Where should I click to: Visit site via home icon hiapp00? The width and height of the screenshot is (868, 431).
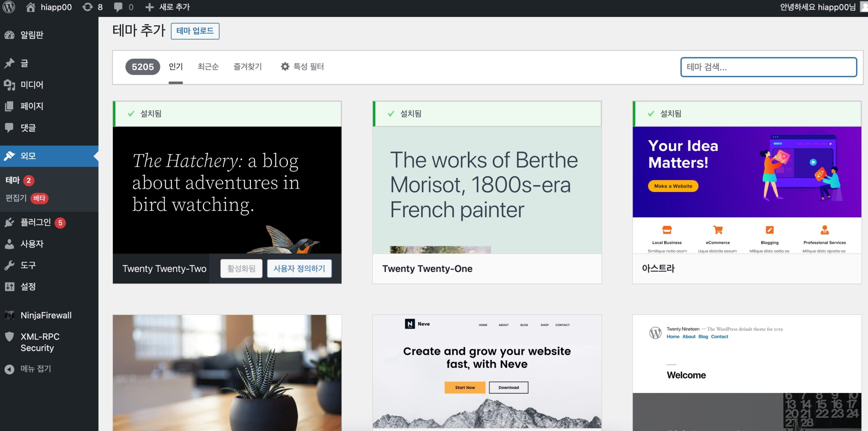[31, 7]
